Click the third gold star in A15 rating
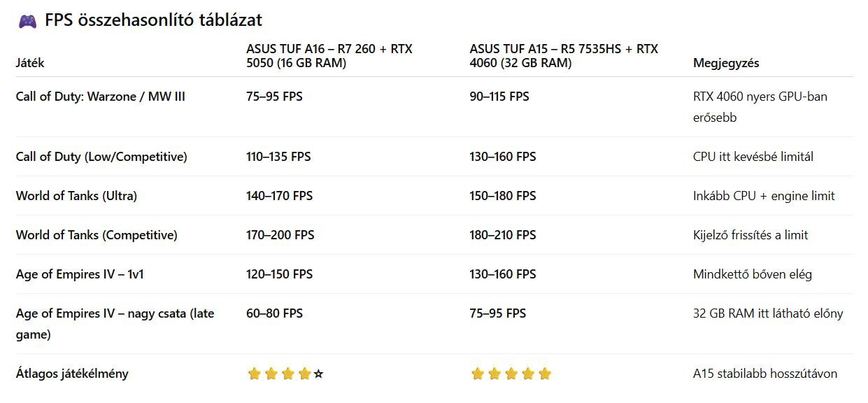The image size is (868, 403). 511,374
